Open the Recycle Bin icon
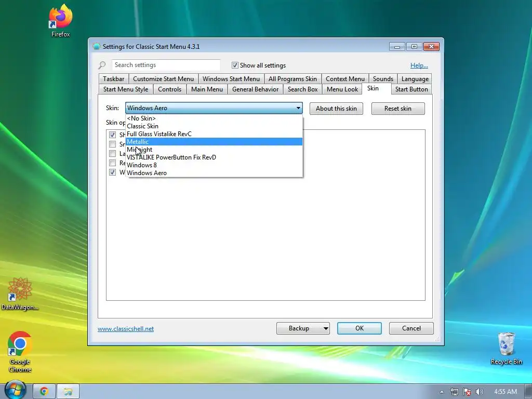The width and height of the screenshot is (532, 399). click(506, 348)
